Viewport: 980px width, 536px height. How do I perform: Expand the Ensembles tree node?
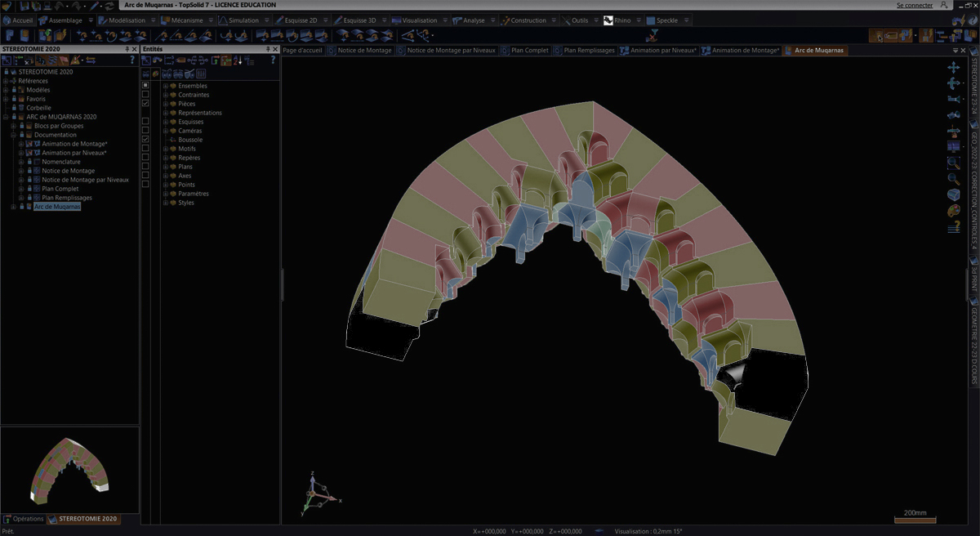click(x=165, y=86)
